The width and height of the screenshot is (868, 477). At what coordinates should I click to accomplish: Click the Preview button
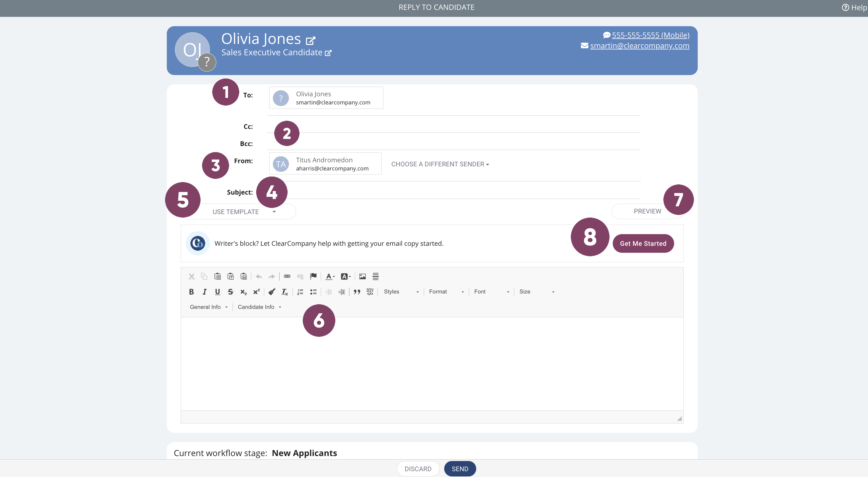[647, 211]
